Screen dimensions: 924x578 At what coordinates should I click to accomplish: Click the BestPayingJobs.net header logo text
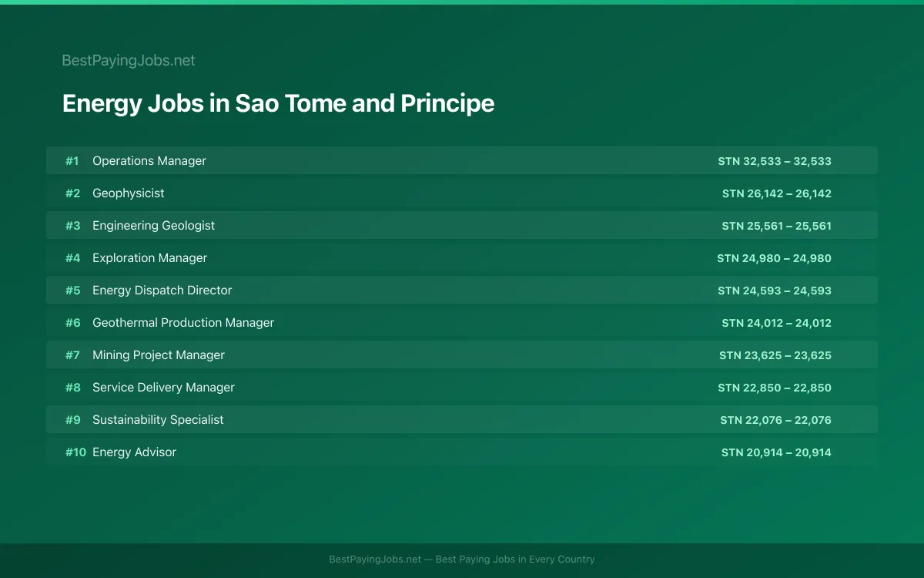[129, 60]
